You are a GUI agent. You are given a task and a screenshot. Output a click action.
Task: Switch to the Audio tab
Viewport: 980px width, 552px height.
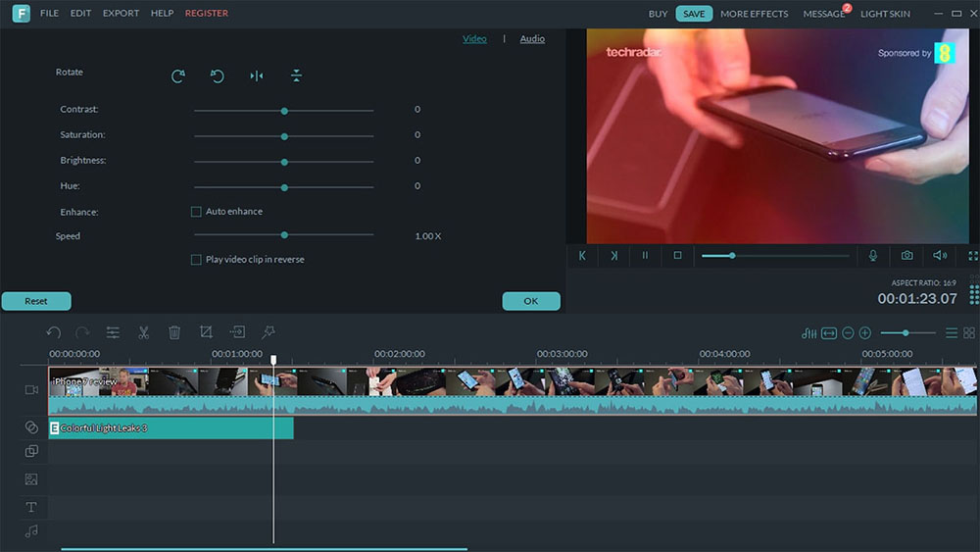click(x=532, y=39)
